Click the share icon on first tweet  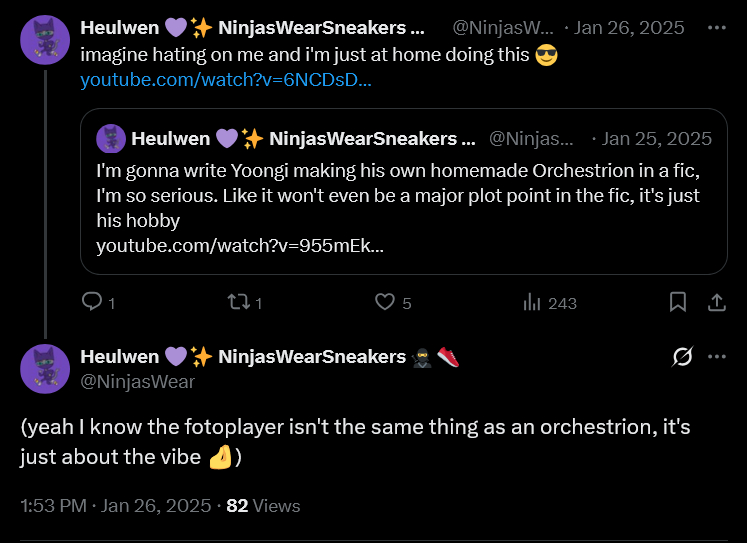pos(716,302)
